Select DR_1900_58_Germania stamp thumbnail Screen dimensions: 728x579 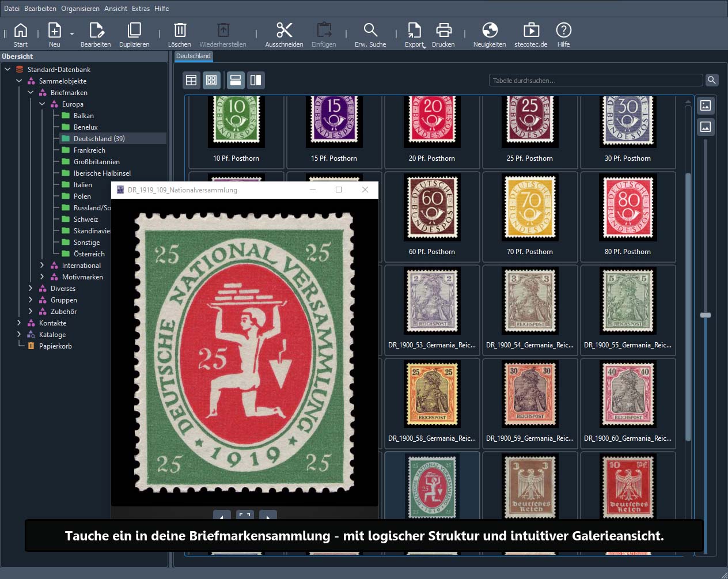click(x=432, y=403)
